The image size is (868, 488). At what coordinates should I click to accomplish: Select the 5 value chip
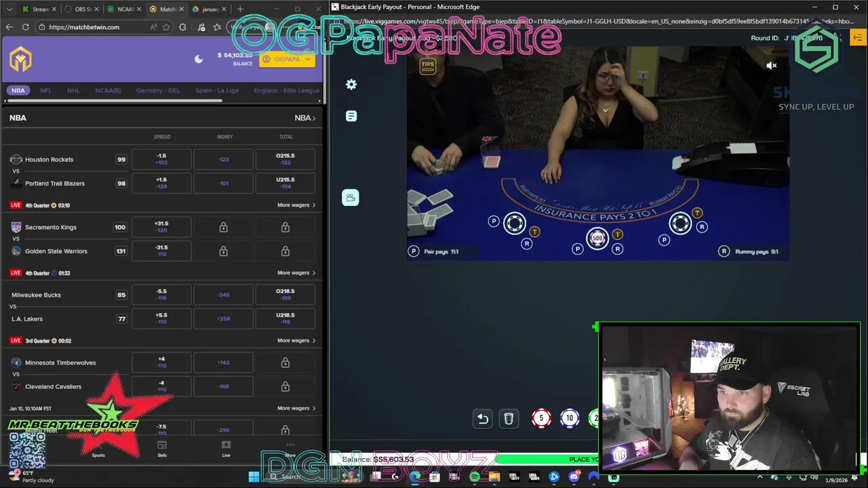click(x=541, y=418)
